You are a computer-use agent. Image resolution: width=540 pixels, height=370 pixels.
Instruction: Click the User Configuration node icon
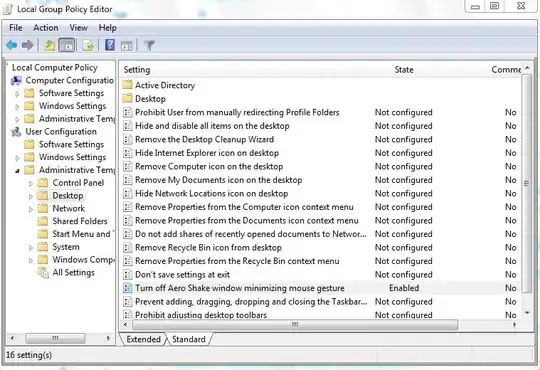[x=16, y=132]
